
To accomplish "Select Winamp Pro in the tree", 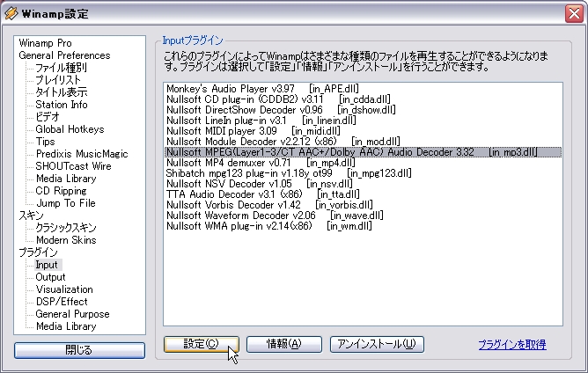I will [x=46, y=43].
